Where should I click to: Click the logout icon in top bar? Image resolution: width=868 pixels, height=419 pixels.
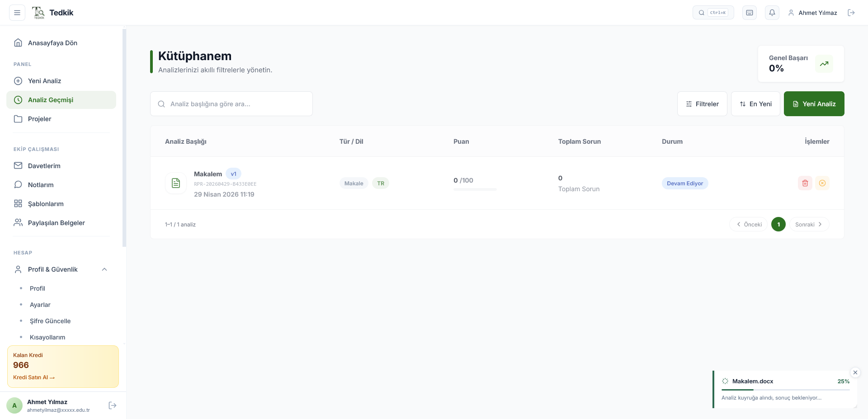point(851,13)
